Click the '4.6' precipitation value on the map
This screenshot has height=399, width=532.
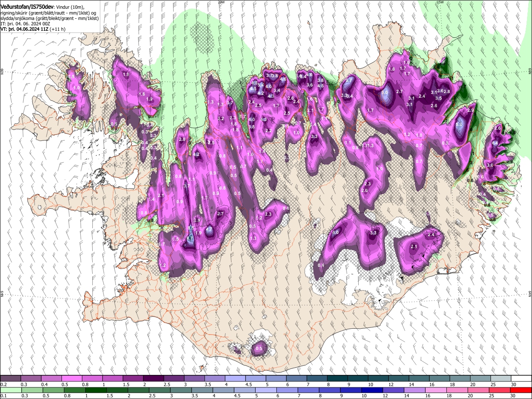pyautogui.click(x=283, y=79)
